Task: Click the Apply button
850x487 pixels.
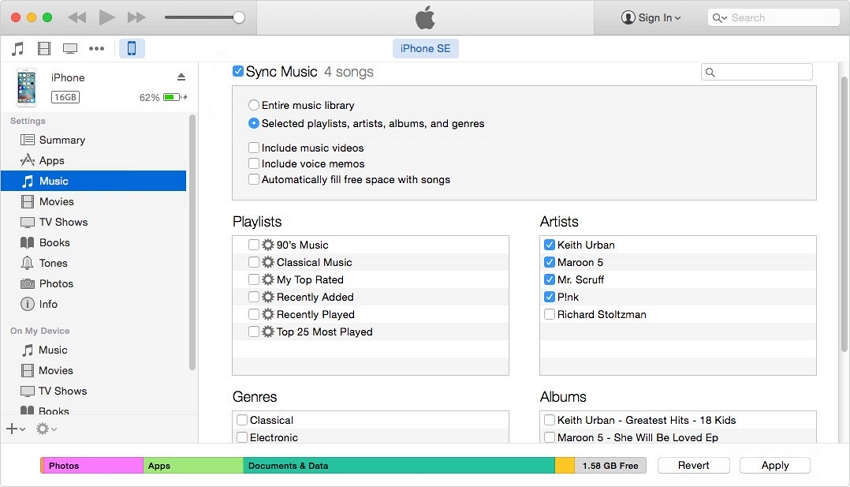Action: coord(775,465)
